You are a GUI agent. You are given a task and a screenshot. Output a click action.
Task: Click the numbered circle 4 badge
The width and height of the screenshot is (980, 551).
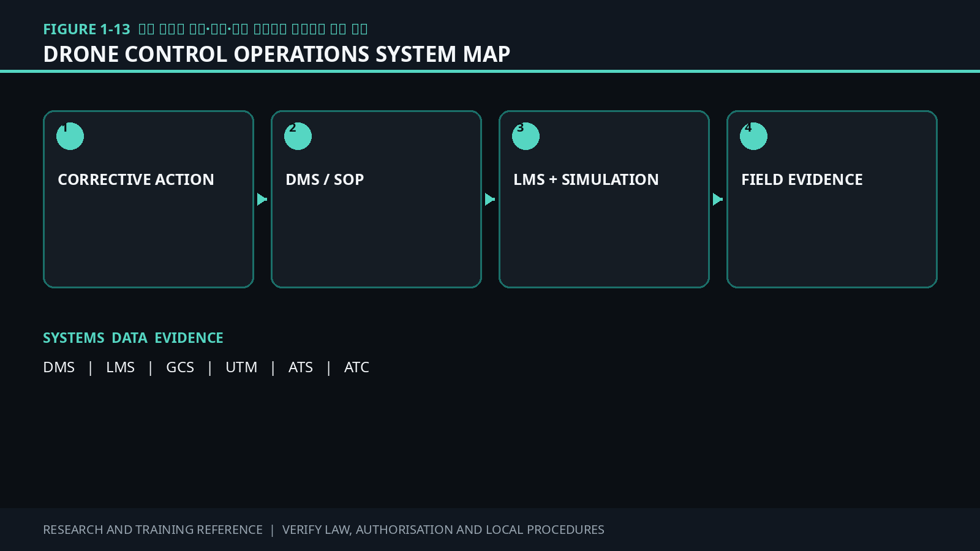753,136
